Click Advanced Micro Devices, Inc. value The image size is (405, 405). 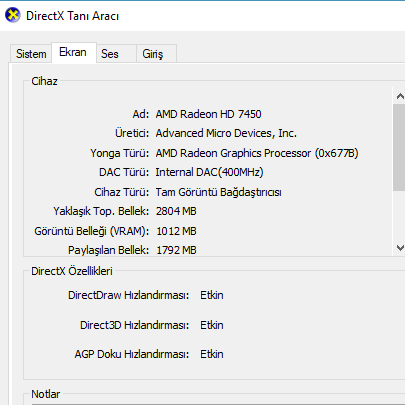[x=226, y=133]
